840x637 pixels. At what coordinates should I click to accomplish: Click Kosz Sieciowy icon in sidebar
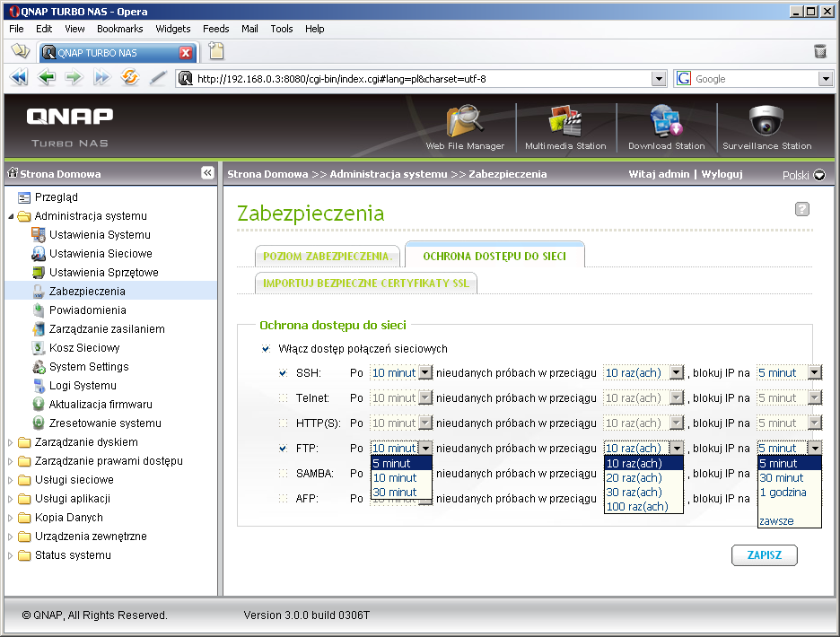coord(38,348)
